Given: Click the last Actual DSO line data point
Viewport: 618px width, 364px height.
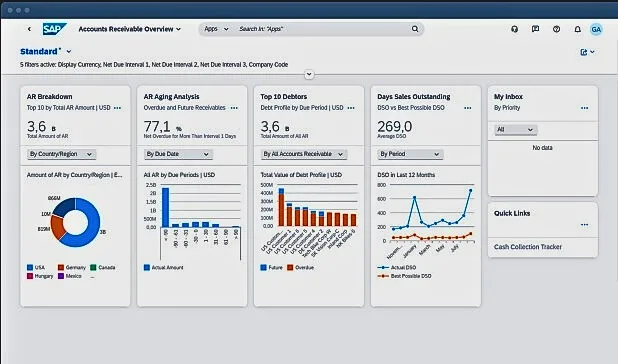Looking at the screenshot, I should 470,191.
